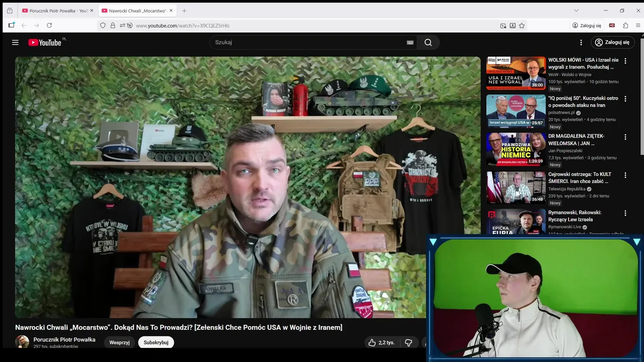This screenshot has width=644, height=362.
Task: Open options for WOLSKI MÓWI video
Action: click(x=625, y=61)
